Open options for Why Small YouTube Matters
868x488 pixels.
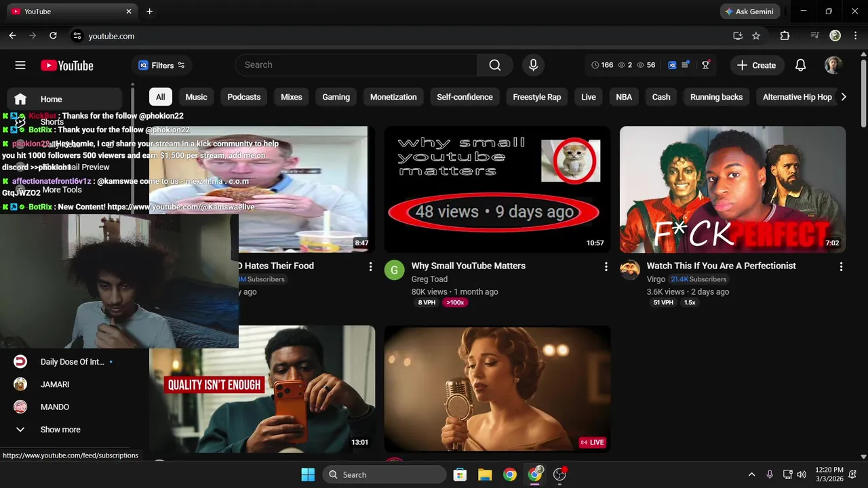click(x=606, y=267)
